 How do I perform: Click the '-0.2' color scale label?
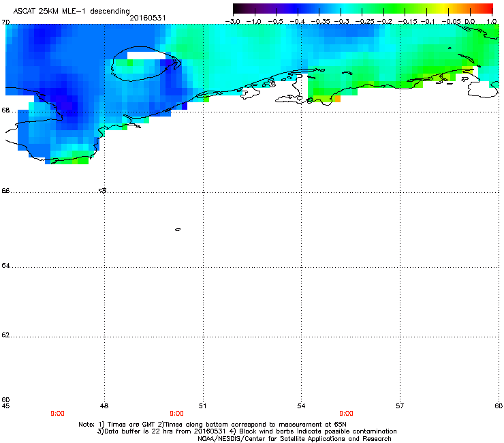point(384,21)
